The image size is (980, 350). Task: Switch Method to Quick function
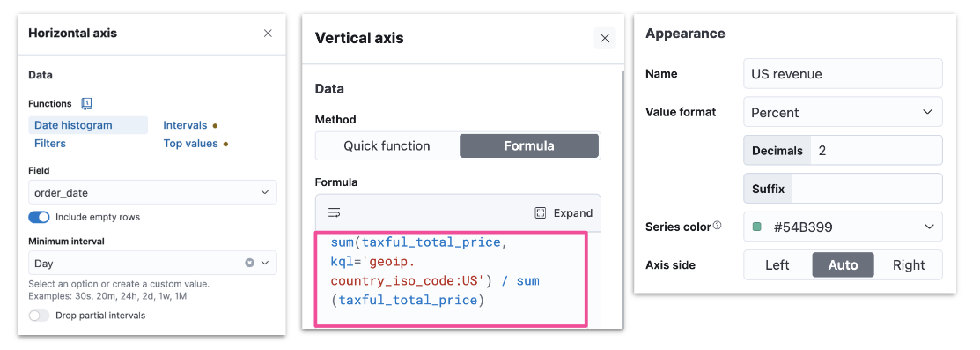click(x=387, y=145)
